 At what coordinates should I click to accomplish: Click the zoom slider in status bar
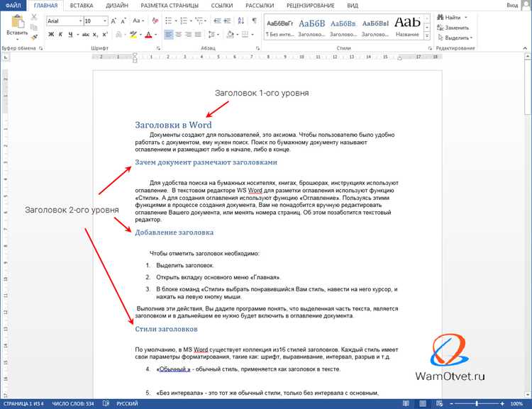(477, 403)
